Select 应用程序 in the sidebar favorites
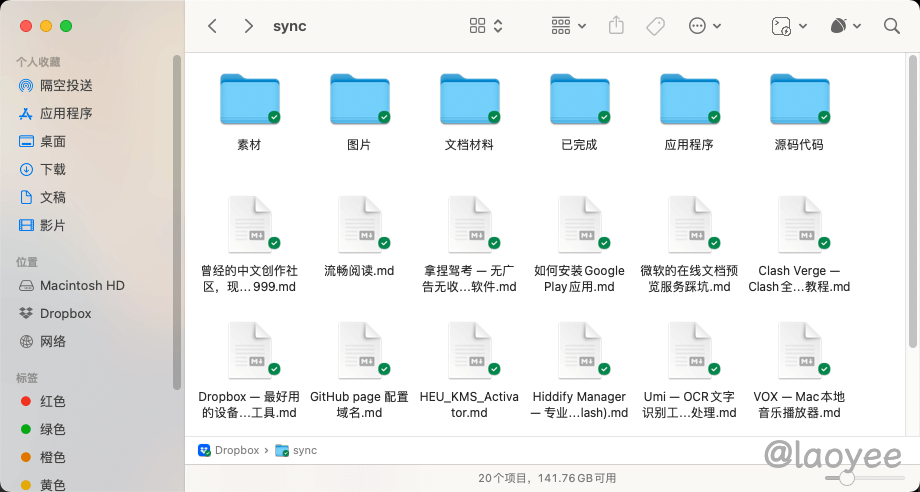 [66, 113]
